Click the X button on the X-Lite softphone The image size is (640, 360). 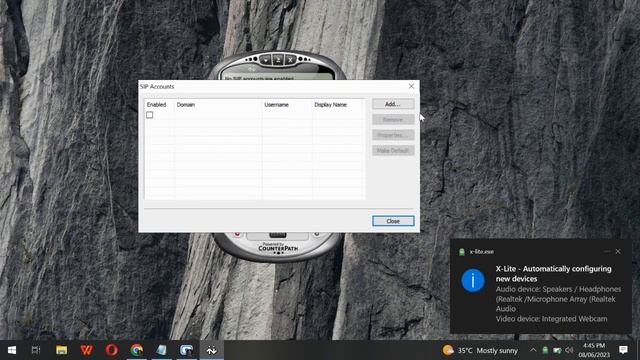[x=290, y=60]
